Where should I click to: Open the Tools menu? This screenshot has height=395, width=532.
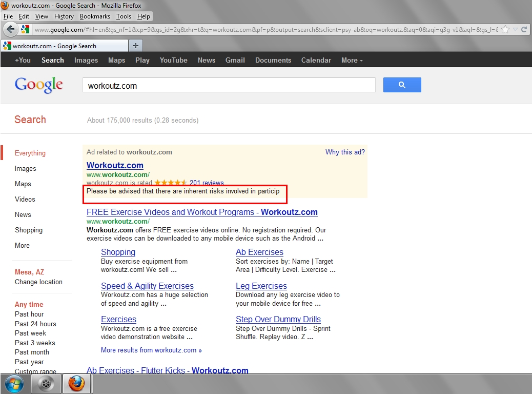[124, 16]
